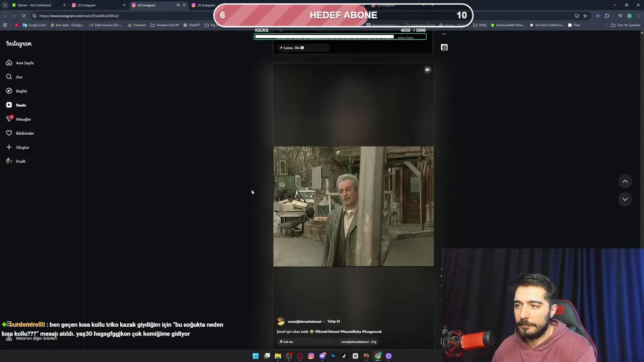This screenshot has height=362, width=644.
Task: Open File Explorer from the taskbar
Action: click(x=278, y=356)
